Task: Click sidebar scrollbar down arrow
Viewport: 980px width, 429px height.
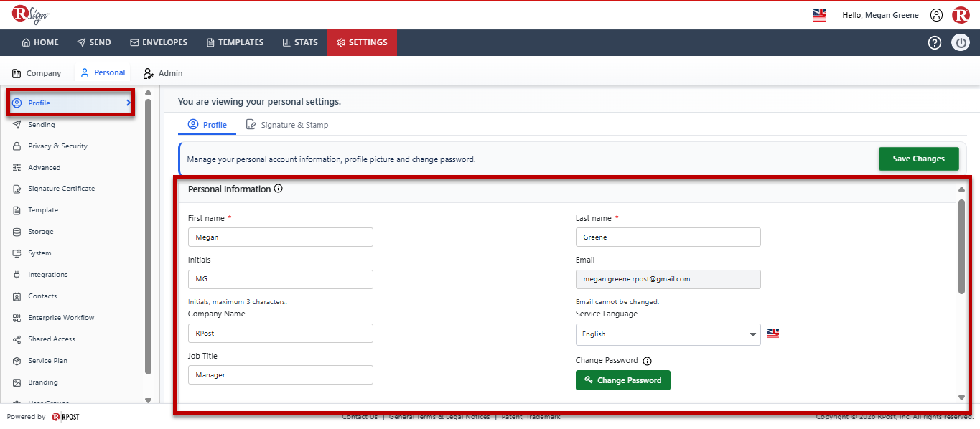Action: click(148, 400)
